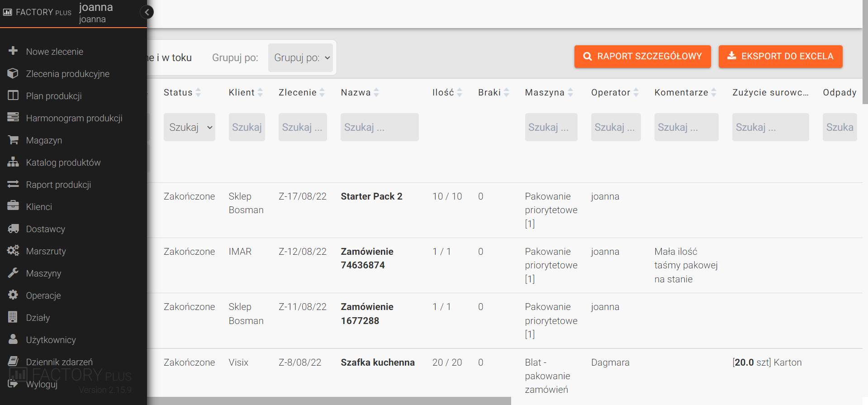Click the truck icon for Dostawcy
The width and height of the screenshot is (868, 405).
click(x=13, y=229)
